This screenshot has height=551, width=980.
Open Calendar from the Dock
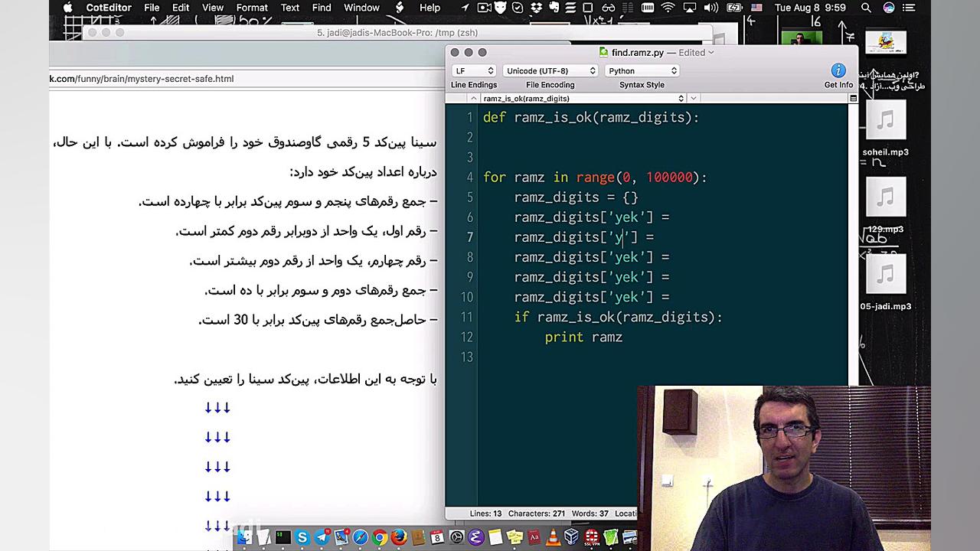(437, 537)
